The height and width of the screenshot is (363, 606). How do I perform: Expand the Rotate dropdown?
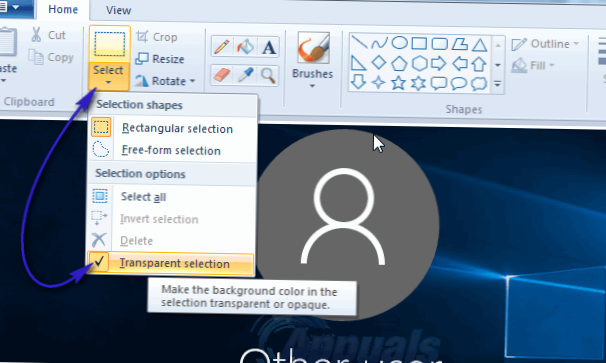coord(192,81)
